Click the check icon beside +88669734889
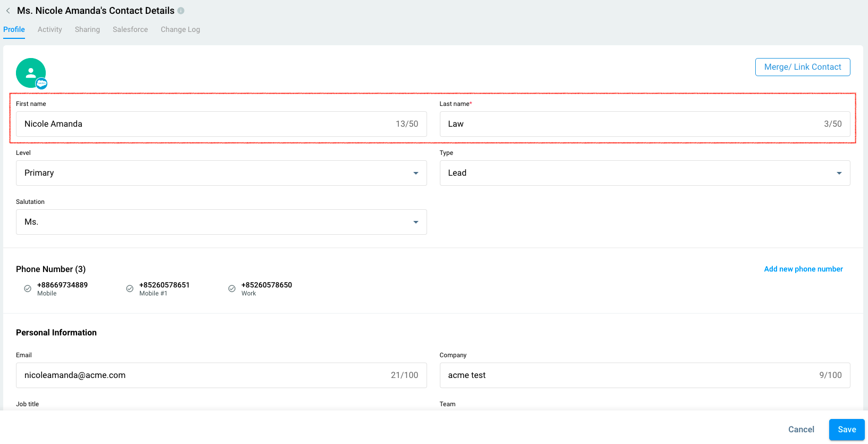The image size is (868, 444). coord(28,289)
